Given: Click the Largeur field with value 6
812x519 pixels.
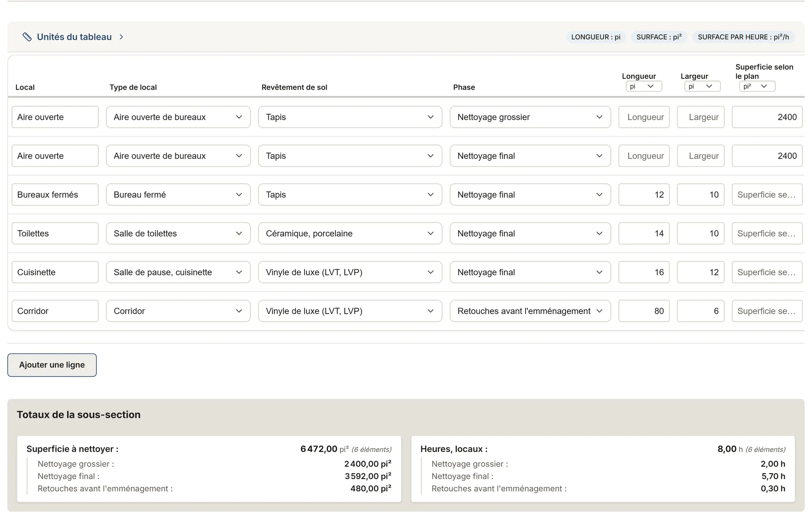Looking at the screenshot, I should tap(700, 311).
